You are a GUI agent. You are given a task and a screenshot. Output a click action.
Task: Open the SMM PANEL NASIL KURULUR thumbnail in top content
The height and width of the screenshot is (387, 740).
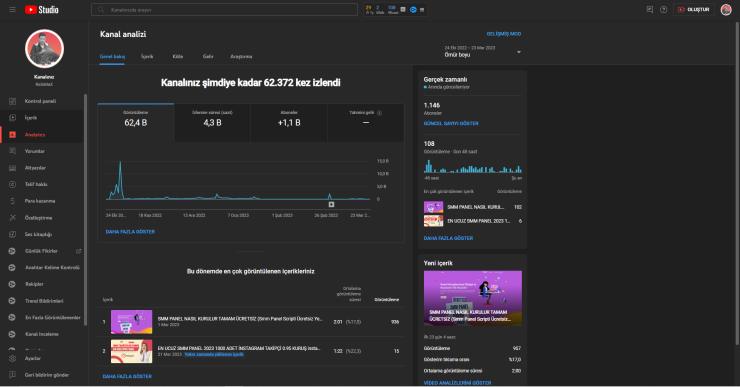coord(132,322)
